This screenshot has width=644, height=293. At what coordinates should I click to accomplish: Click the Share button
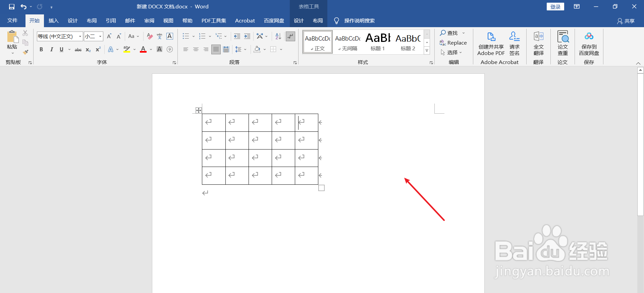(x=626, y=21)
